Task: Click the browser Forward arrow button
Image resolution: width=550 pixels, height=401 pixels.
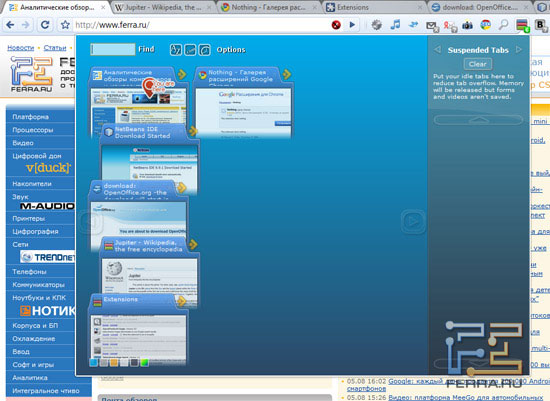Action: 26,25
